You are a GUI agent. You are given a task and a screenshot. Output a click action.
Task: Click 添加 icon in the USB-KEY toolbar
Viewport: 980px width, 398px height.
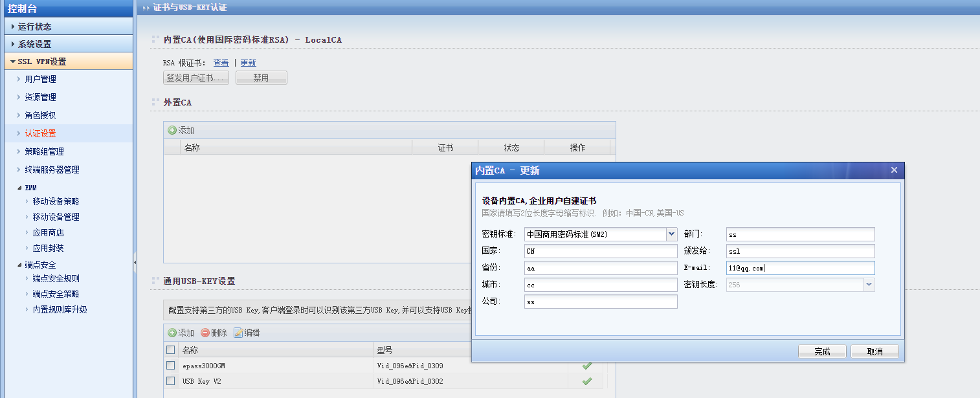[172, 333]
